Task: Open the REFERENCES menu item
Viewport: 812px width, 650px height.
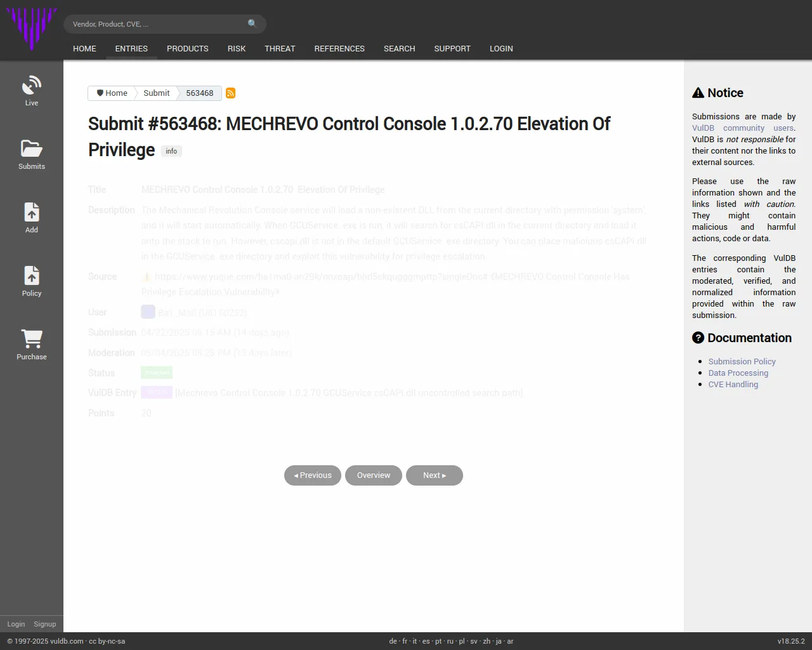Action: [339, 48]
